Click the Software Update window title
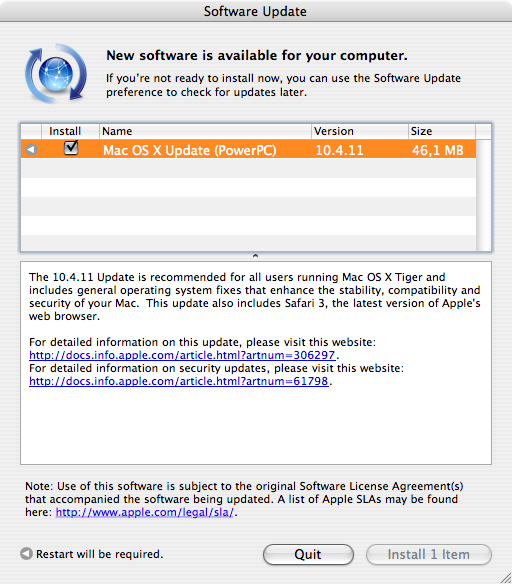 [x=255, y=12]
